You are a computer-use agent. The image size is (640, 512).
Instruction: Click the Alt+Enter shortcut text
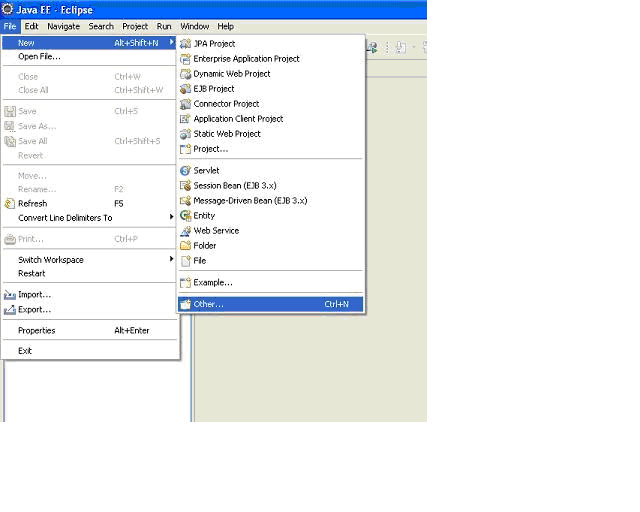tap(132, 331)
